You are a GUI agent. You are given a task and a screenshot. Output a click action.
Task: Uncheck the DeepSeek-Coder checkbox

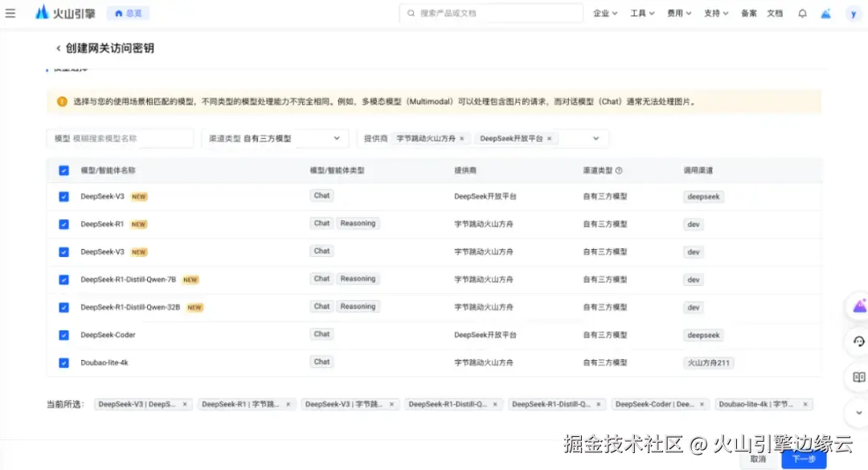click(x=63, y=334)
